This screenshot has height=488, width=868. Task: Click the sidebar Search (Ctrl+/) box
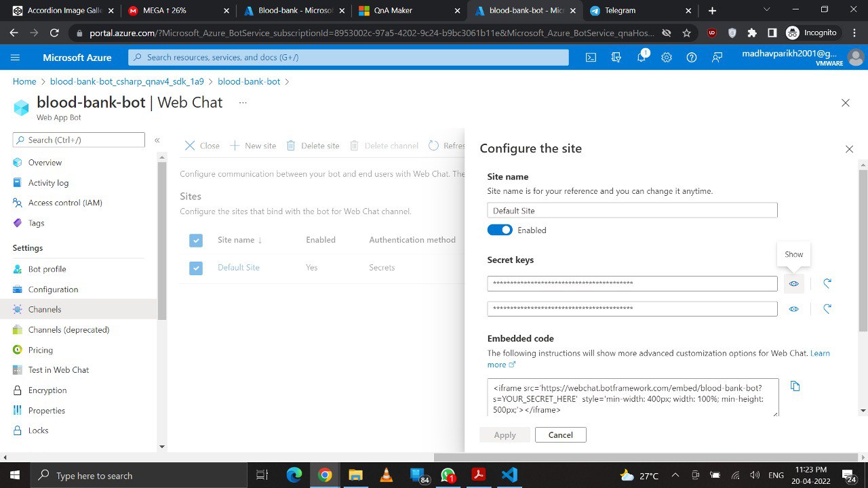[79, 140]
